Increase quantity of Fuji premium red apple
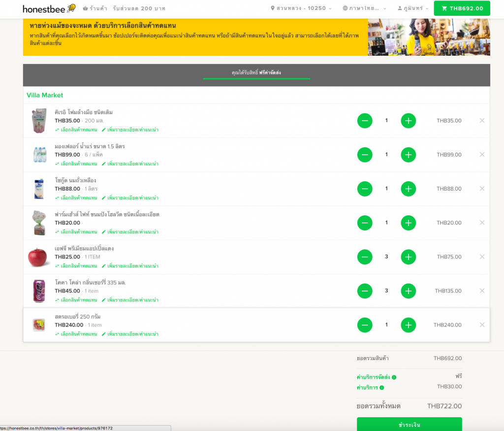504x431 pixels. [408, 257]
